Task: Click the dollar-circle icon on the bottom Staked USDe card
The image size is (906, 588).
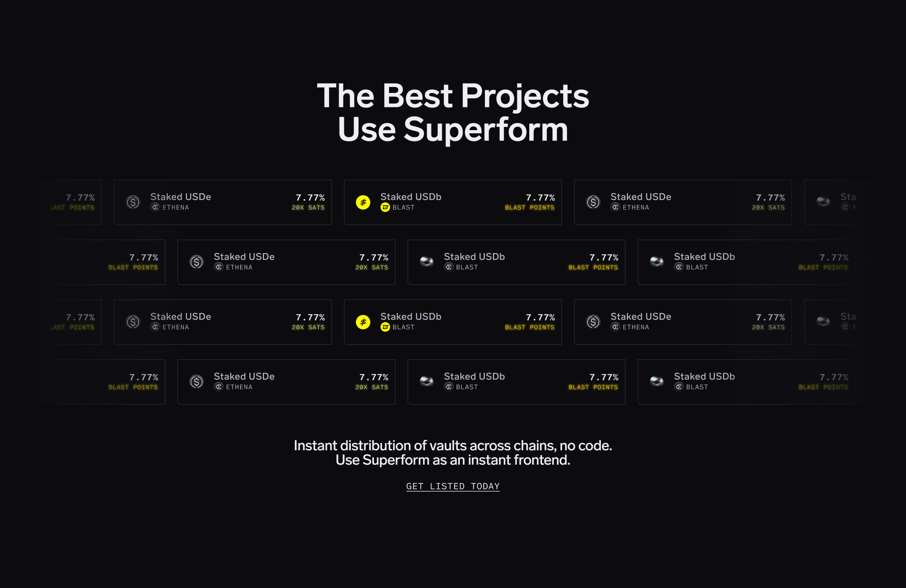Action: tap(196, 382)
